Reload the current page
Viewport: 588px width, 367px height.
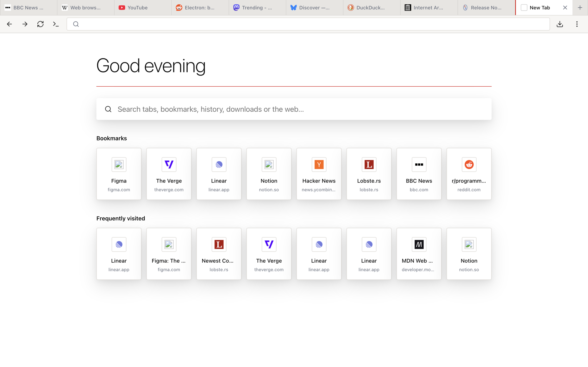coord(40,24)
